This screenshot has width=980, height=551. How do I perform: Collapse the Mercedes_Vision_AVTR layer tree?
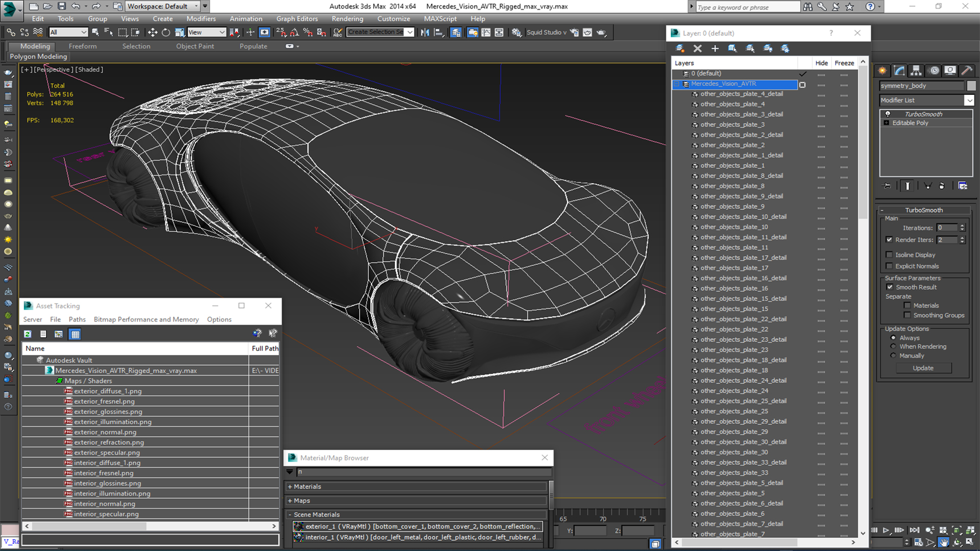tap(677, 84)
